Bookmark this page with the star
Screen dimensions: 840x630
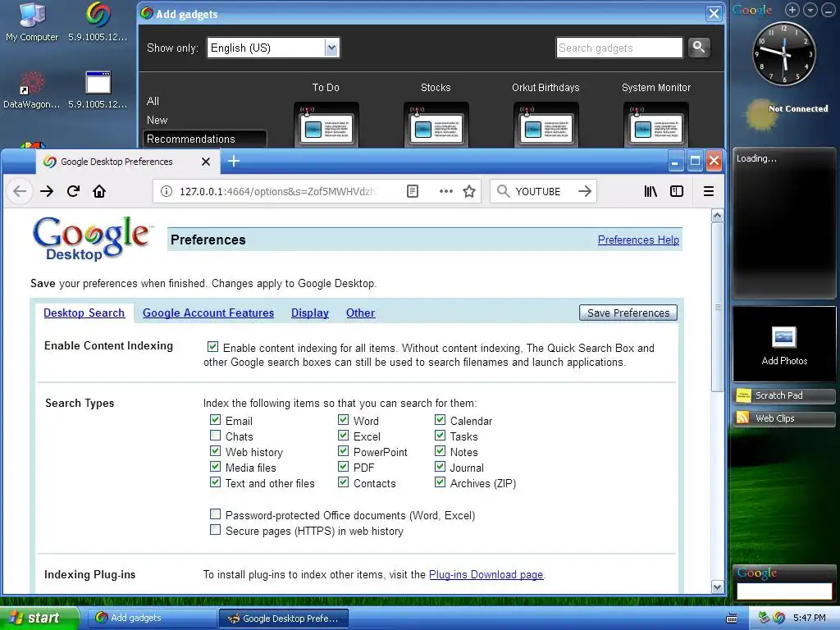point(469,191)
